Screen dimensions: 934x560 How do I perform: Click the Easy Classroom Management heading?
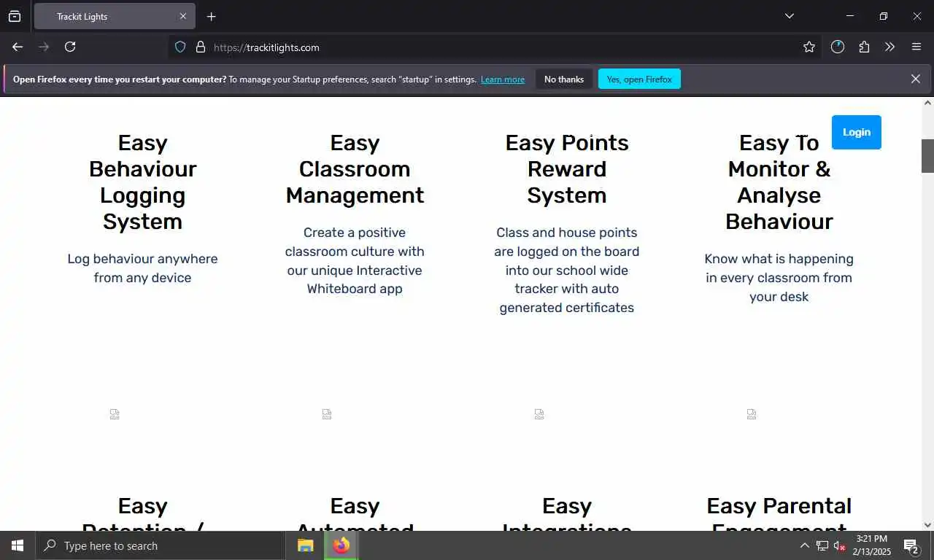click(x=355, y=169)
